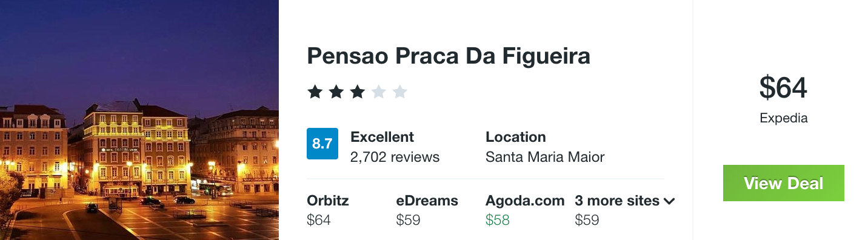
Task: Click the fifth empty rating star
Action: click(x=399, y=92)
